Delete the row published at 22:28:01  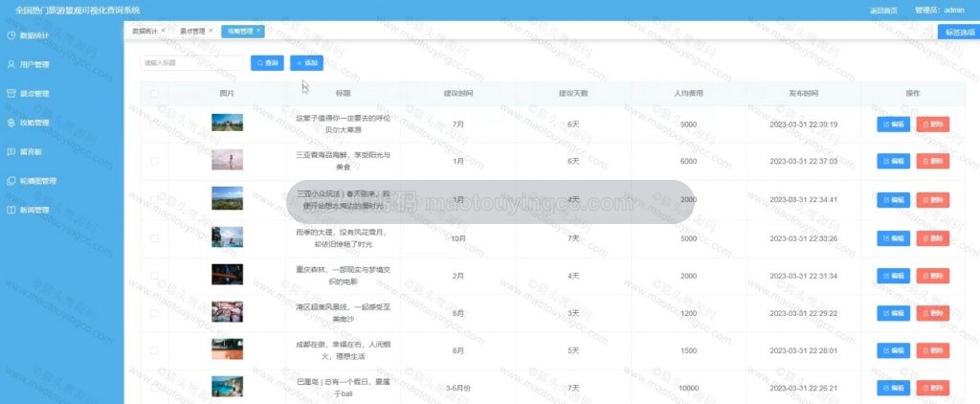pyautogui.click(x=932, y=350)
